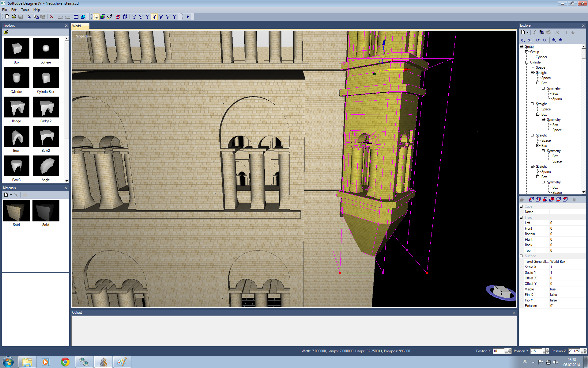Screen dimensions: 588x368
Task: Click the paint brush material tool
Action: click(110, 17)
